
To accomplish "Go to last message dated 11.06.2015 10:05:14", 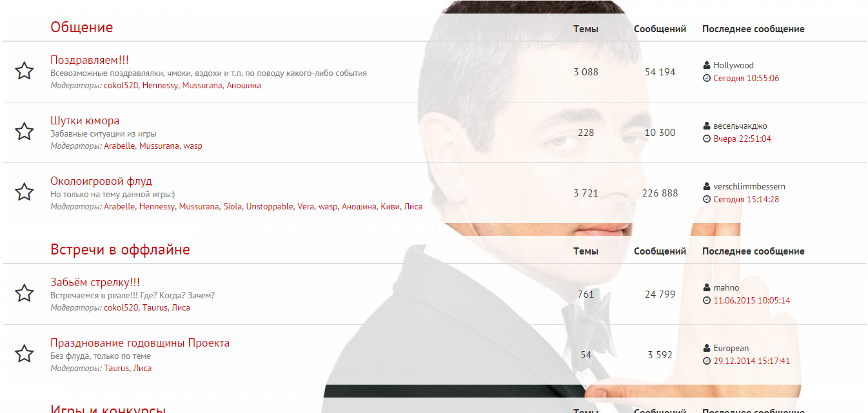I will coord(751,300).
